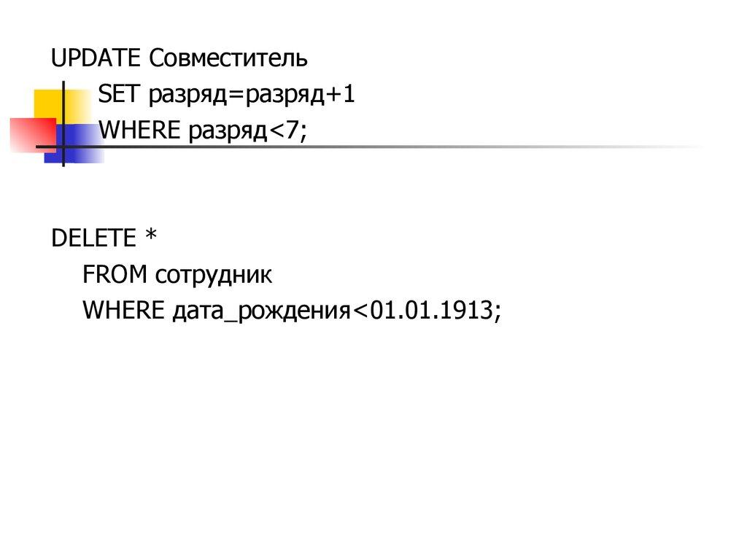Viewport: 747px width, 560px height.
Task: Click the asterisk after DELETE
Action: (x=151, y=237)
